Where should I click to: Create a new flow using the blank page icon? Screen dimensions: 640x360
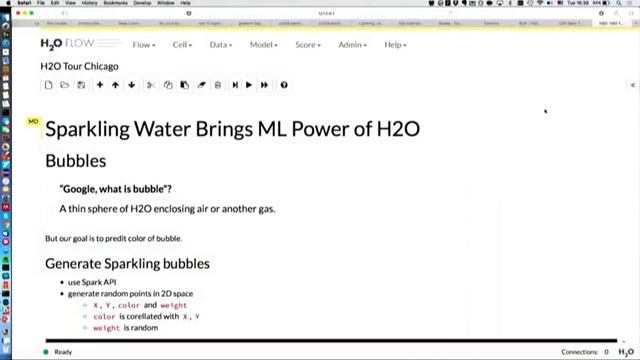pyautogui.click(x=49, y=85)
